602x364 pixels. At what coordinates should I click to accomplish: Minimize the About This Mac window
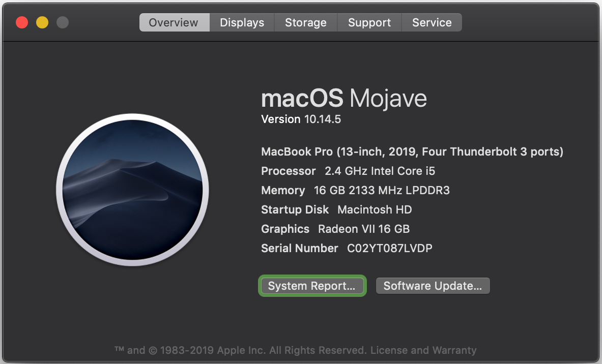coord(42,22)
